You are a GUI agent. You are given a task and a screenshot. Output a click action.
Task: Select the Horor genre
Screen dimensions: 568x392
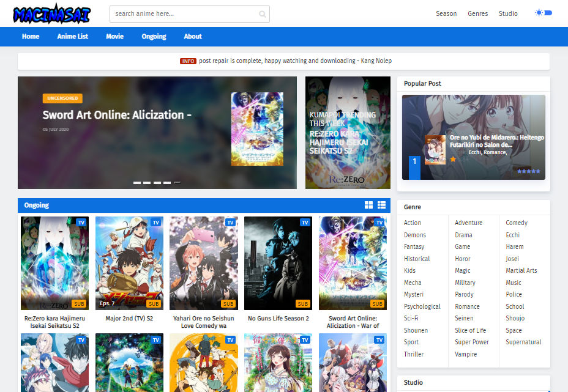pyautogui.click(x=463, y=259)
